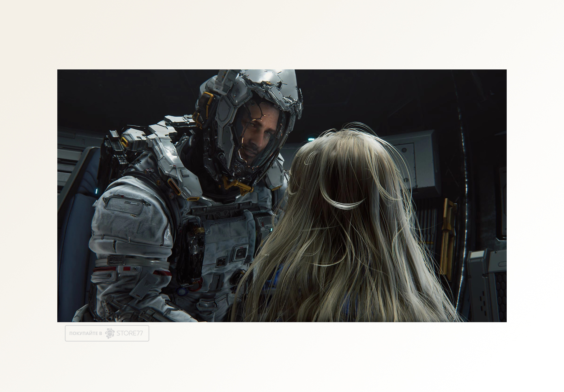Screen dimensions: 564x392
Task: Open the astronaut game screenshot image
Action: pyautogui.click(x=282, y=196)
